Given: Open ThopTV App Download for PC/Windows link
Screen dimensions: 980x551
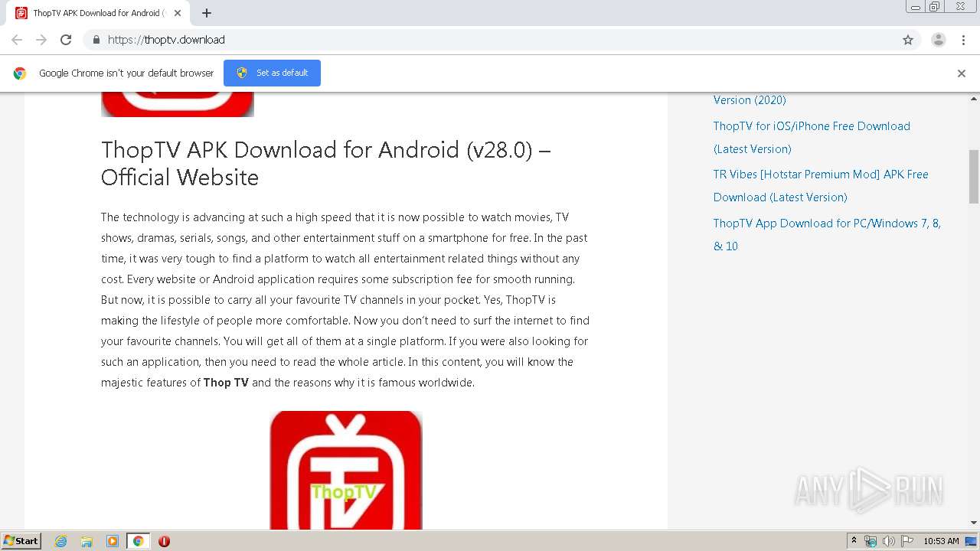Looking at the screenshot, I should [x=827, y=235].
